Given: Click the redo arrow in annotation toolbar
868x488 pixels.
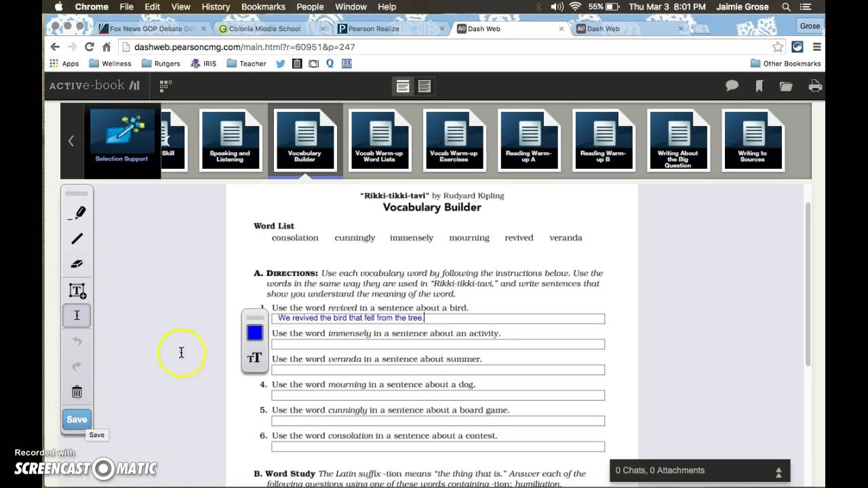Looking at the screenshot, I should click(x=77, y=367).
